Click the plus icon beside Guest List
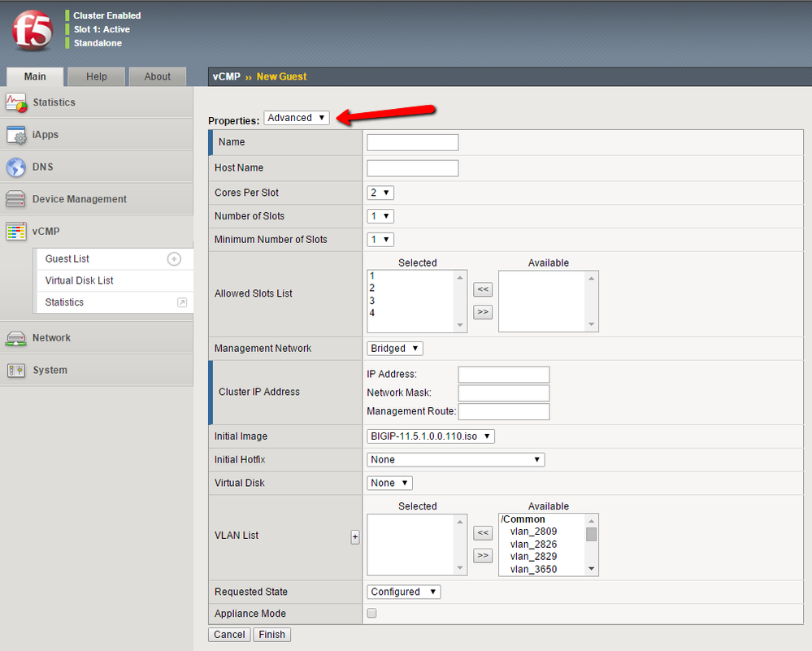This screenshot has width=812, height=651. pos(173,259)
